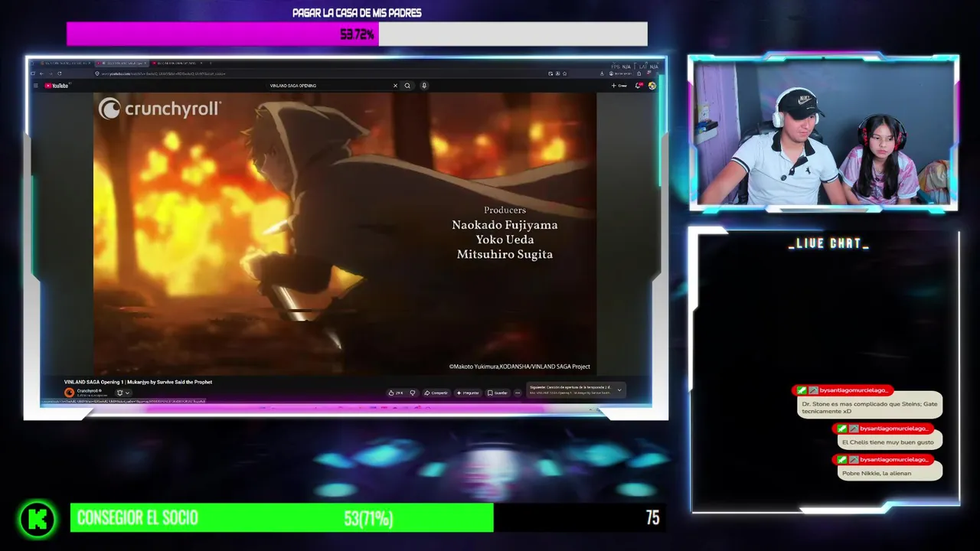Open the Crear (create) button

click(x=619, y=86)
